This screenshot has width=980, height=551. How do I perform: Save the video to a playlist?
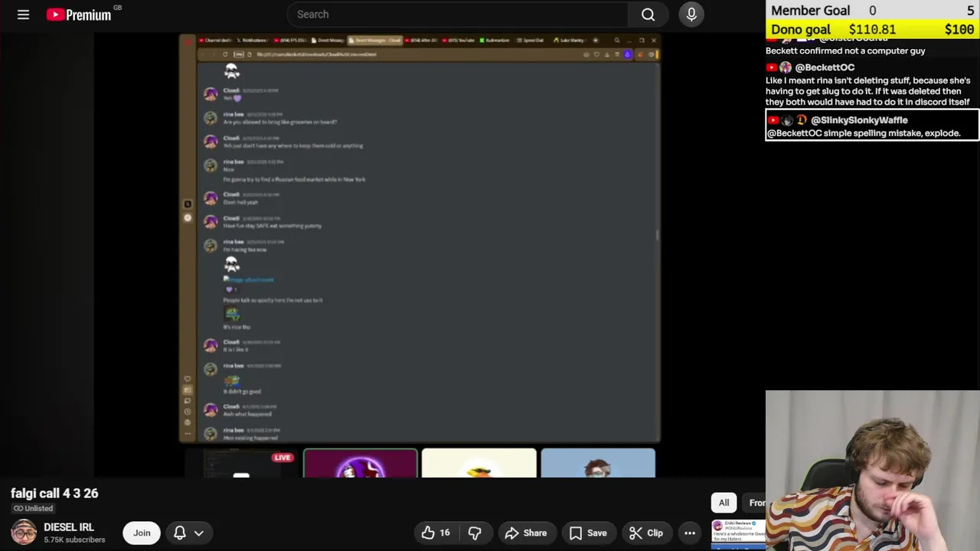click(x=588, y=533)
